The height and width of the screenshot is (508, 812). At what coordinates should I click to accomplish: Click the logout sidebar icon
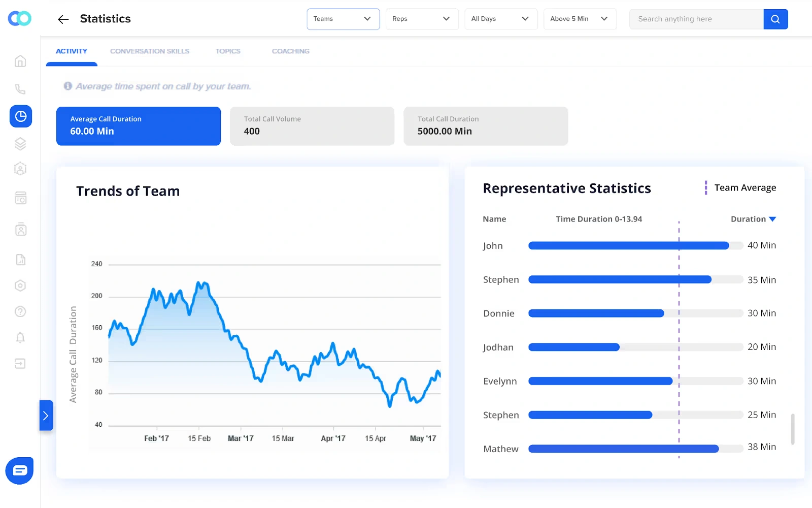[x=20, y=364]
